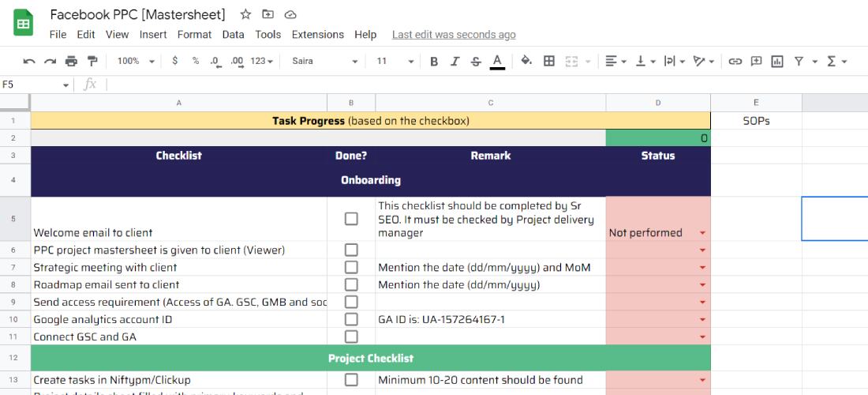868x395 pixels.
Task: Open the text color picker
Action: [497, 62]
